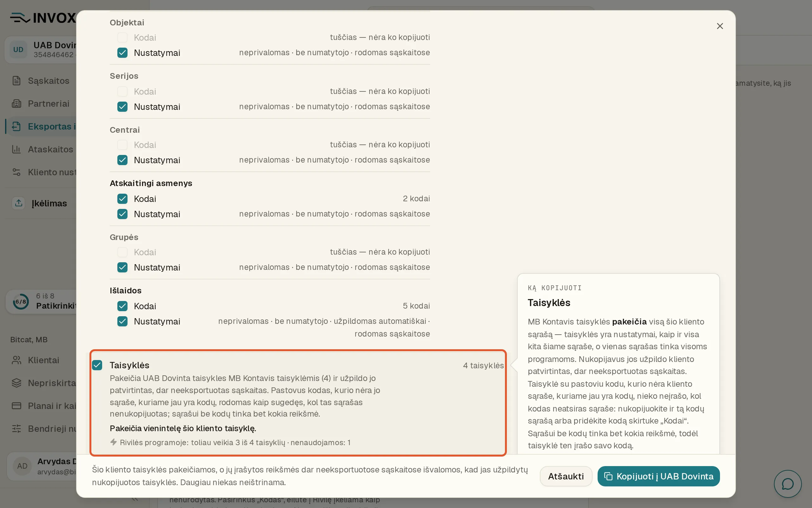Viewport: 812px width, 508px height.
Task: Uncheck Nustatymai under Išlaidos
Action: coord(122,322)
